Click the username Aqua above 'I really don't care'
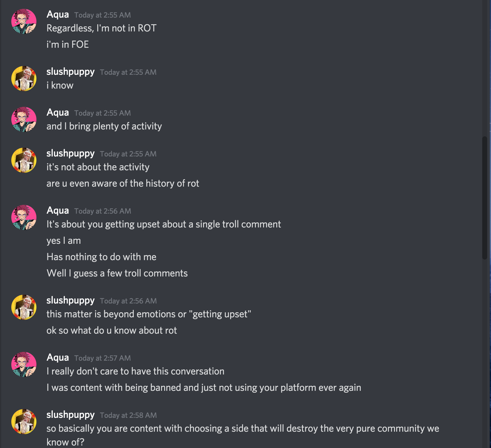 click(x=58, y=358)
